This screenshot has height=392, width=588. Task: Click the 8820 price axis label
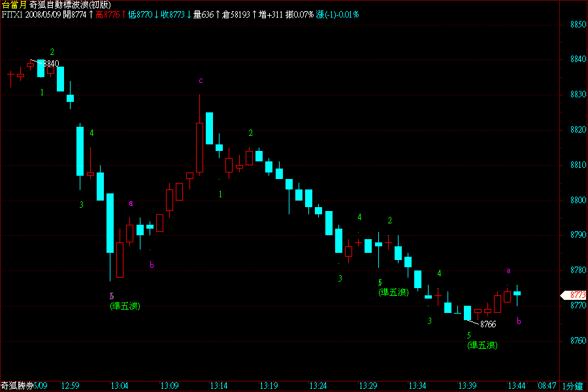click(x=578, y=130)
